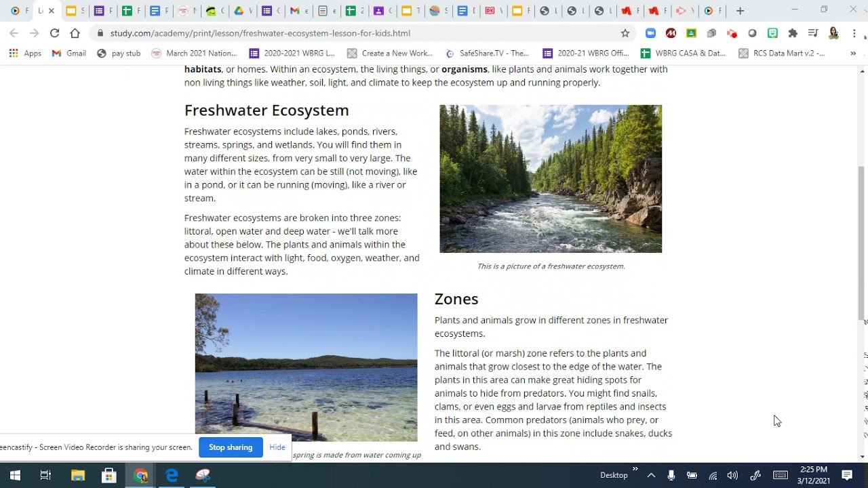Image resolution: width=868 pixels, height=488 pixels.
Task: Click the Freshwater Ecosystem heading
Action: click(267, 110)
